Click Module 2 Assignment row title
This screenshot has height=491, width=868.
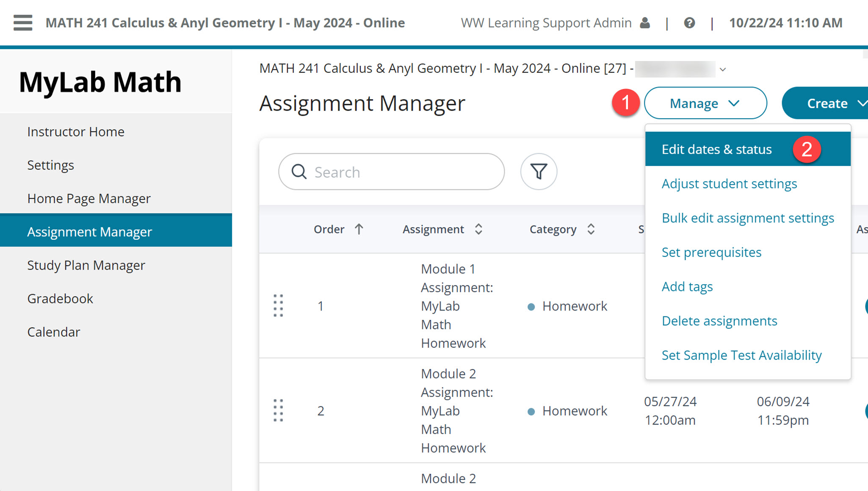[457, 411]
